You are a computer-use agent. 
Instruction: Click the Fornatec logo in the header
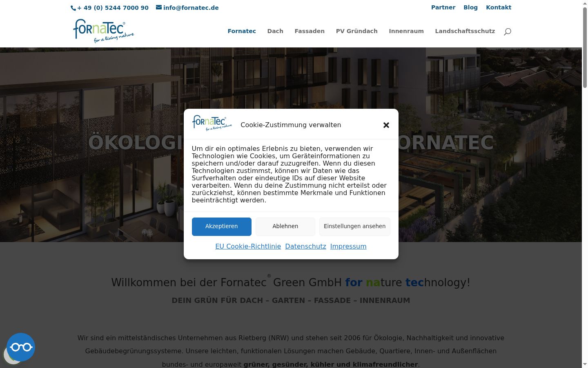104,31
